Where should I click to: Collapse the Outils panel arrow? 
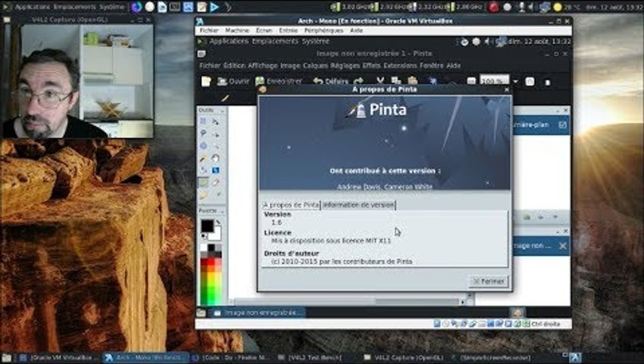point(222,111)
